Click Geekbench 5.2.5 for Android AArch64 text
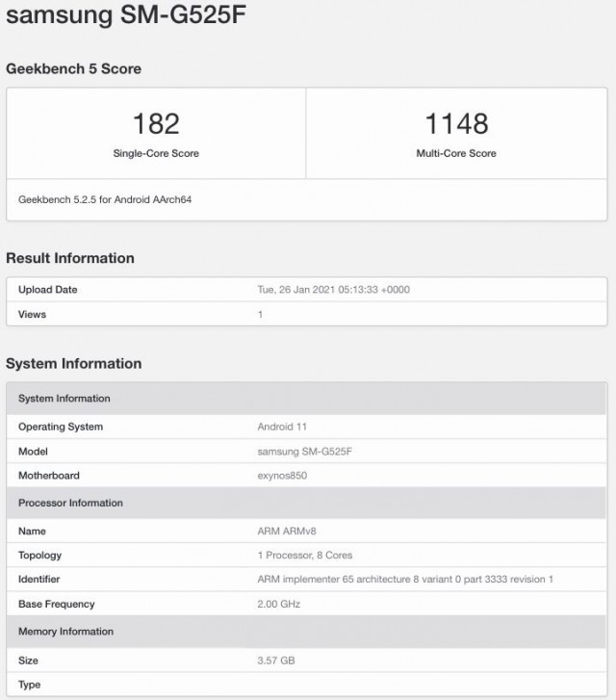 [99, 200]
